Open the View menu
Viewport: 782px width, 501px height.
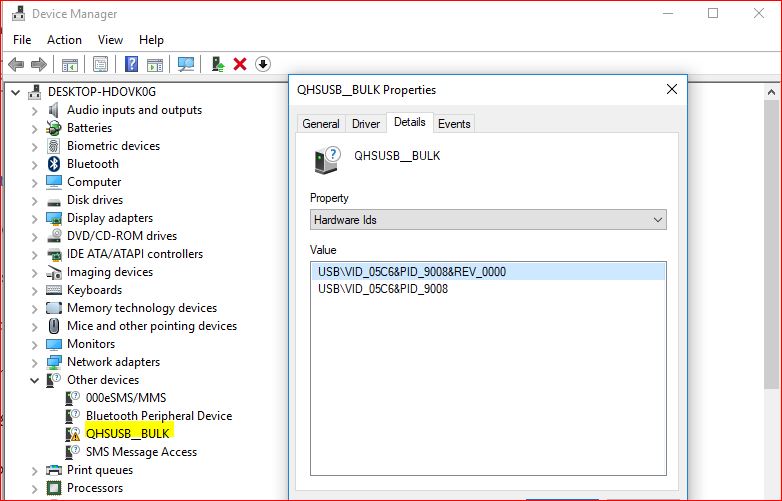[110, 39]
